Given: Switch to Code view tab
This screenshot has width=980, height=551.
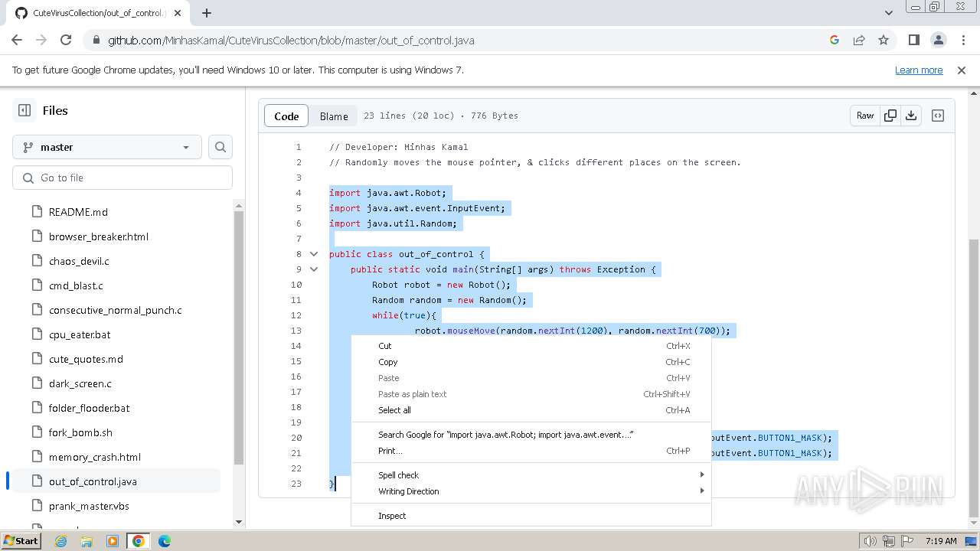Looking at the screenshot, I should click(286, 116).
